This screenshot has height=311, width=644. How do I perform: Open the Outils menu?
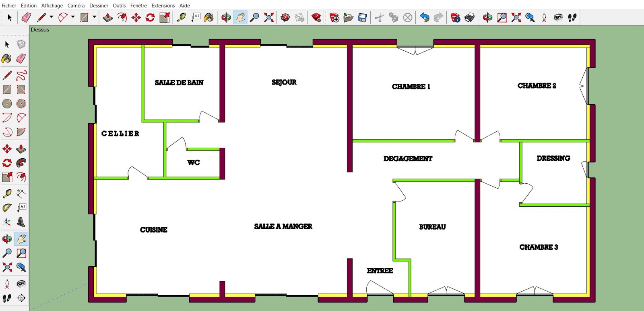click(119, 6)
